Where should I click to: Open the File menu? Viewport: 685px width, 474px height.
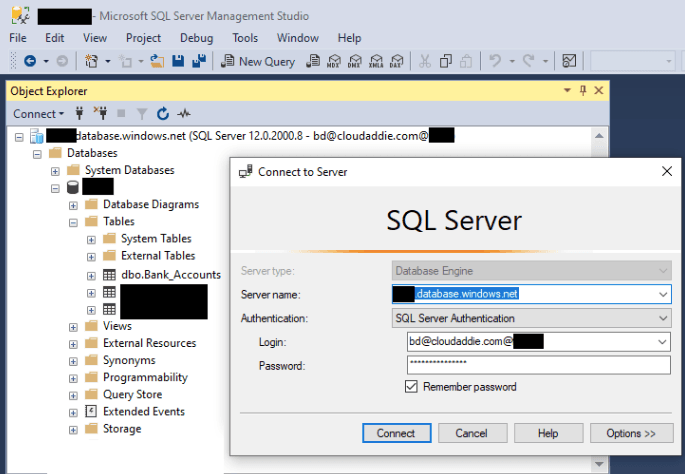[x=18, y=38]
